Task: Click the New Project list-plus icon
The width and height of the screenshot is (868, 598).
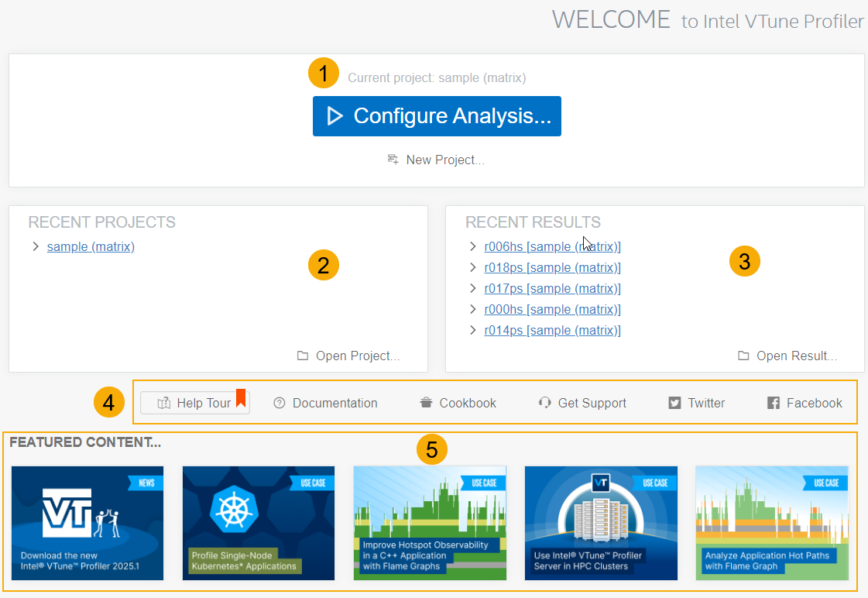Action: click(x=393, y=160)
